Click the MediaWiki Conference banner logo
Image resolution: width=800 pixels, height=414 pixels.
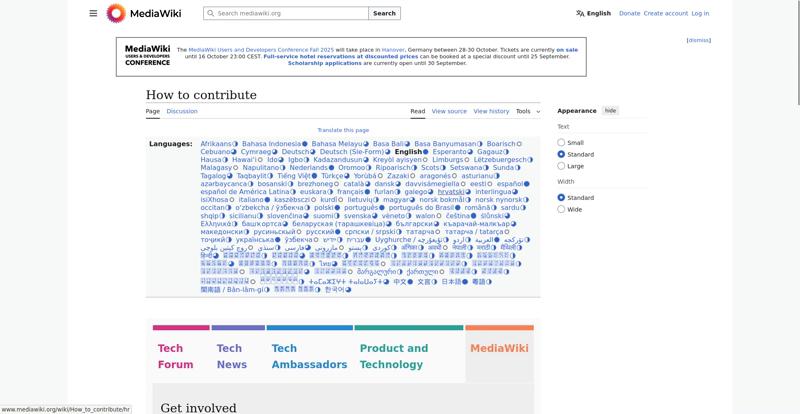[147, 55]
